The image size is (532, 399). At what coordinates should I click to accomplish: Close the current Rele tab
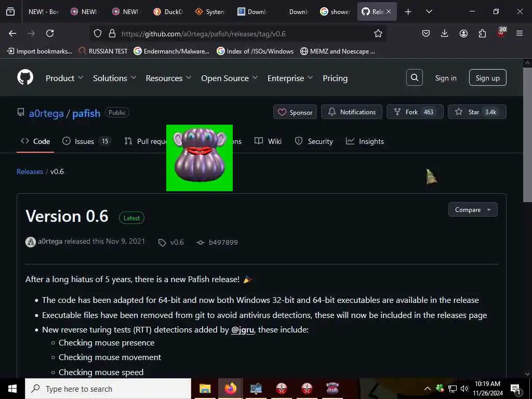(389, 12)
